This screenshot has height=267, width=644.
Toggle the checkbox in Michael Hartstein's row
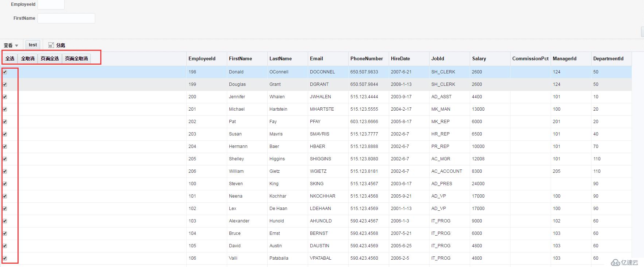click(x=5, y=109)
